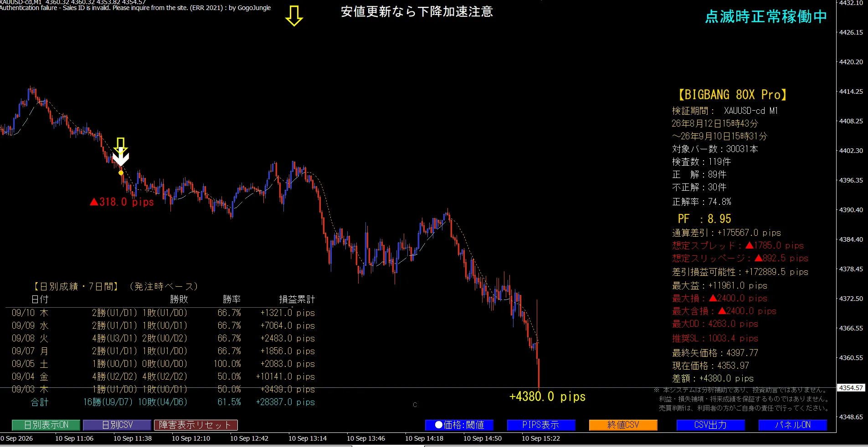Image resolution: width=868 pixels, height=447 pixels.
Task: Export data with 日別CSV button
Action: 117,425
